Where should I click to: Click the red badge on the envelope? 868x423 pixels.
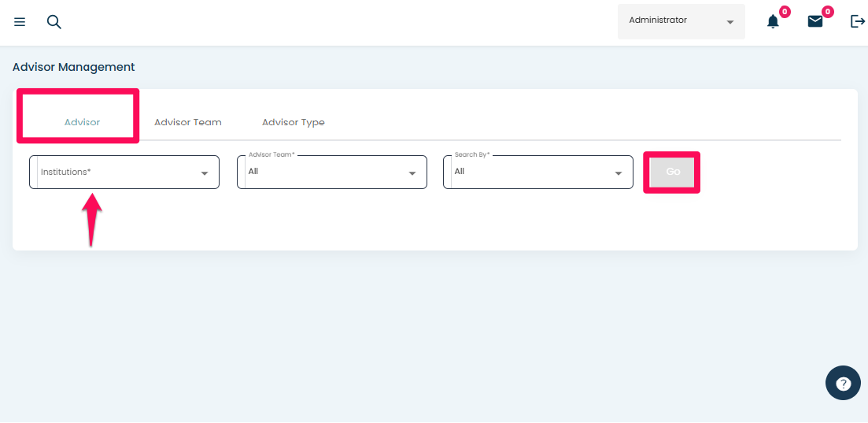827,12
